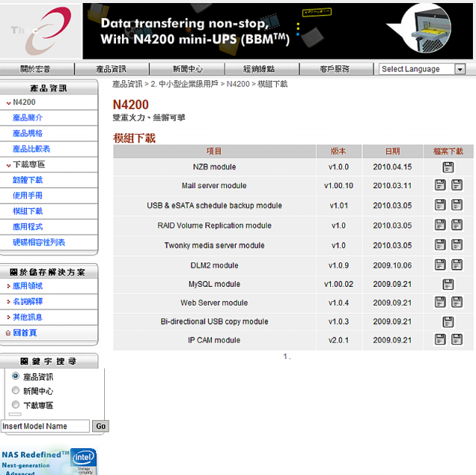Image resolution: width=476 pixels, height=475 pixels.
Task: Click first download icon for Twonky media server module
Action: [440, 245]
